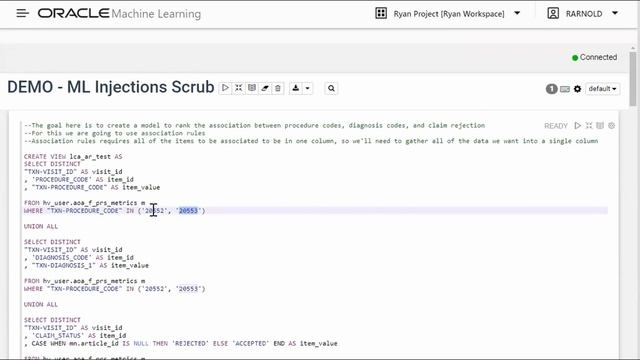Click the RARNOLD user avatar icon
This screenshot has width=640, height=360.
[x=553, y=13]
